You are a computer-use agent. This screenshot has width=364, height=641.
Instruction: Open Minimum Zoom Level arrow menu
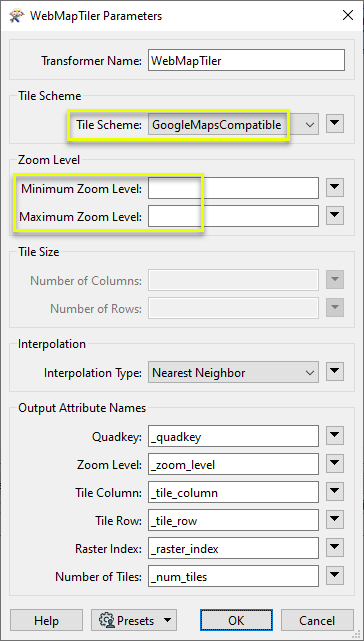(x=335, y=188)
